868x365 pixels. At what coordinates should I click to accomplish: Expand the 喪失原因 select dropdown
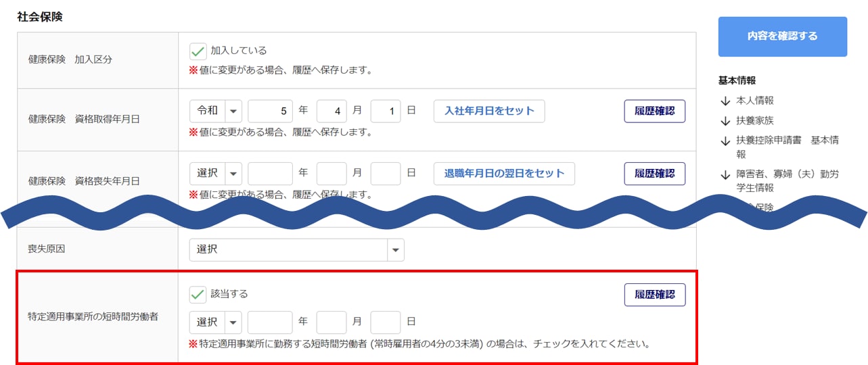(x=296, y=249)
